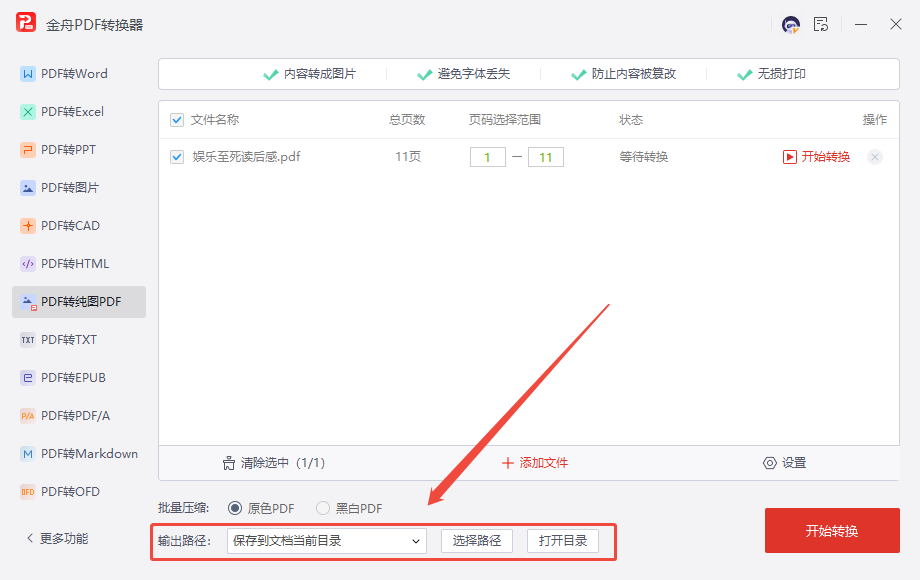
Task: Click the 批量压缩 label
Action: point(184,508)
